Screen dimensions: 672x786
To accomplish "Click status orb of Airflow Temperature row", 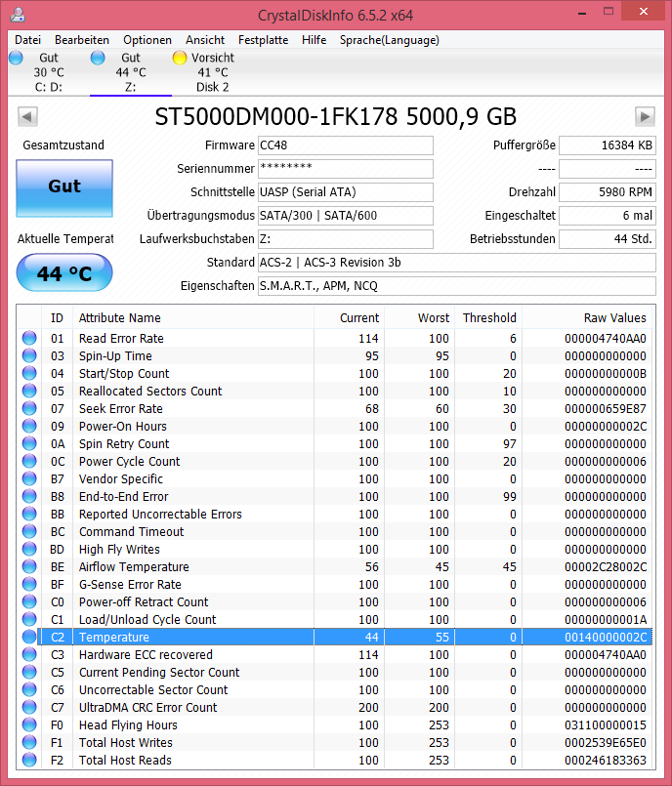I will click(x=29, y=566).
